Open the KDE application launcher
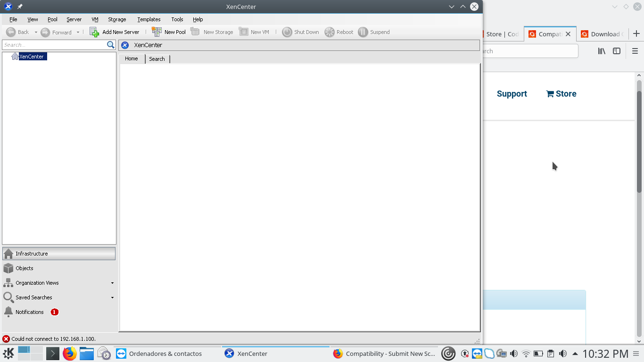The width and height of the screenshot is (644, 362). (8, 354)
